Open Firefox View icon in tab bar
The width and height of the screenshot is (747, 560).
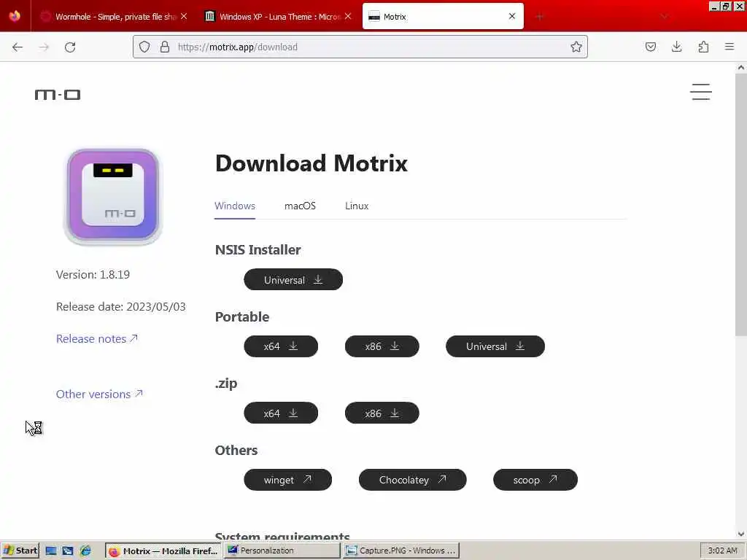coord(15,16)
